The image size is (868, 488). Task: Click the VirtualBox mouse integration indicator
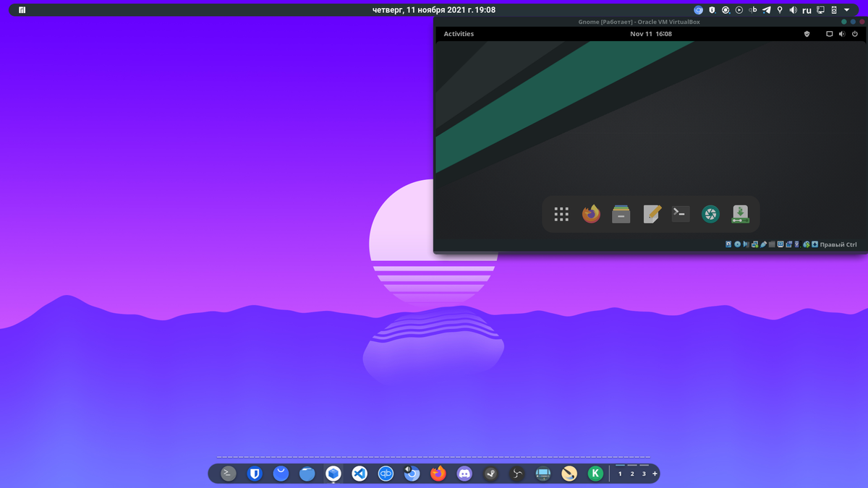click(x=807, y=244)
